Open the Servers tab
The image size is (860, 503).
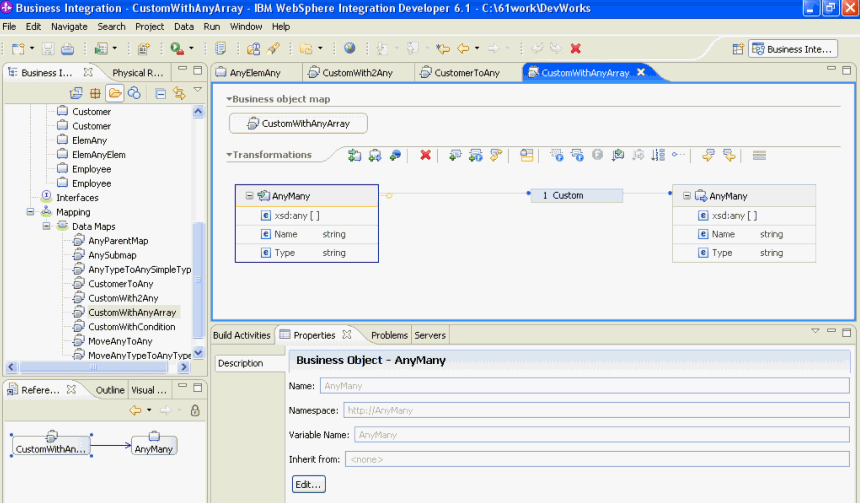click(x=430, y=335)
